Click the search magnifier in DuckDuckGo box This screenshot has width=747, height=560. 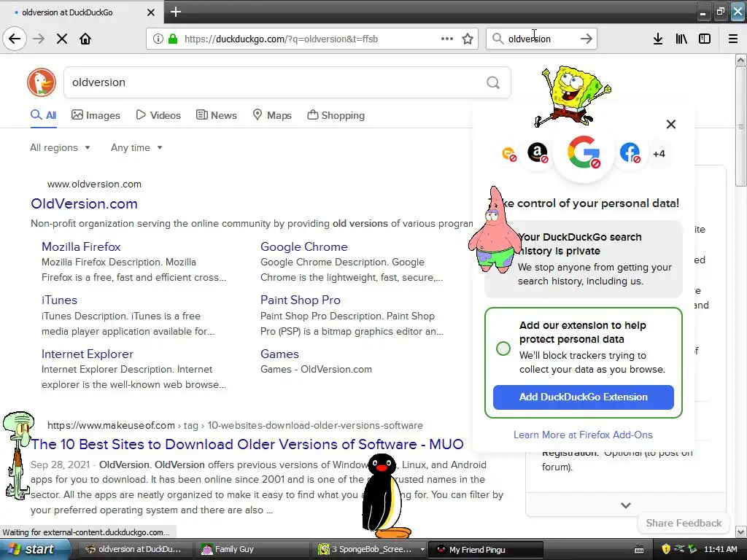493,82
